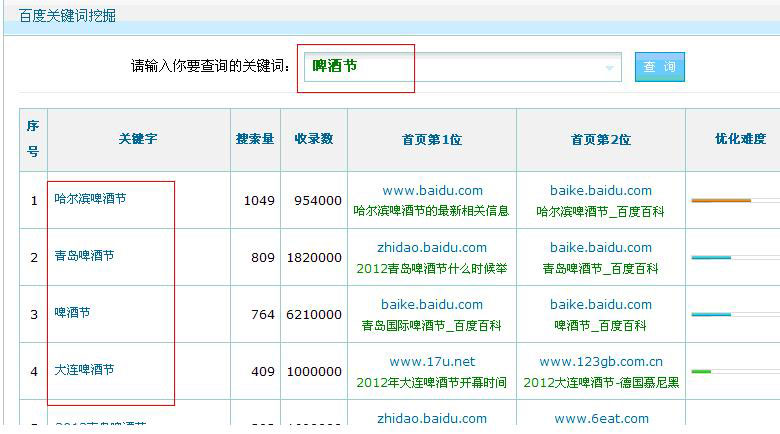Viewport: 780px width, 434px height.
Task: Click the 关键字 column header
Action: pos(138,139)
